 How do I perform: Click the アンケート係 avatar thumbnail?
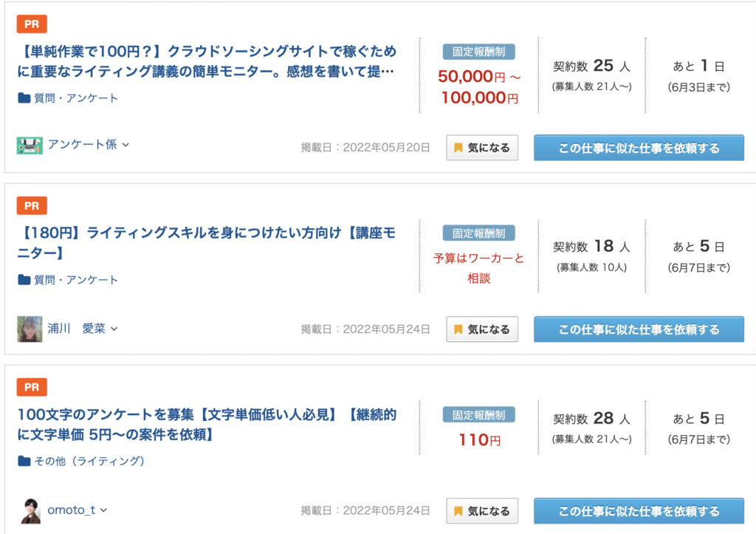coord(30,146)
